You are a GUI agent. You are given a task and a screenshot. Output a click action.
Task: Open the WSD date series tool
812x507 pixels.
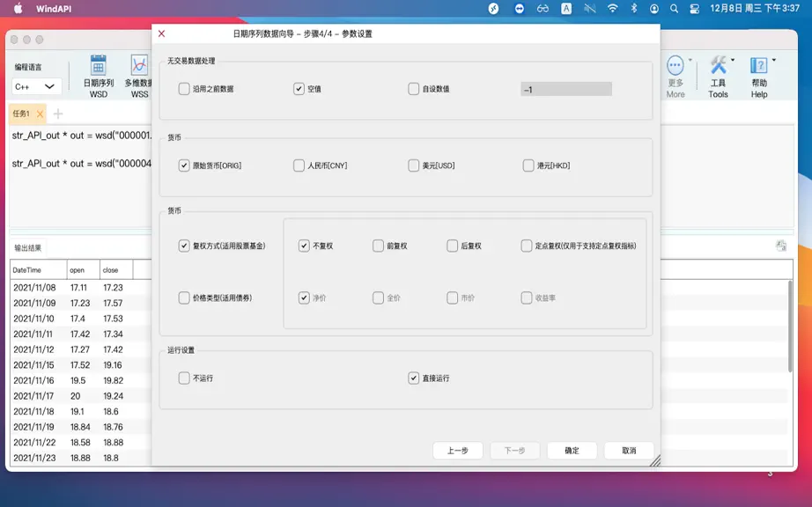99,77
